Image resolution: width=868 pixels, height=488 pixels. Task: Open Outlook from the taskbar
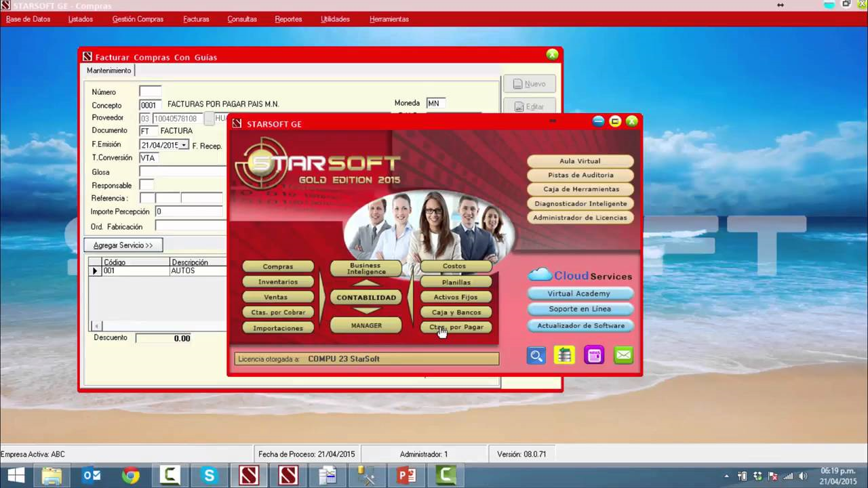tap(91, 476)
